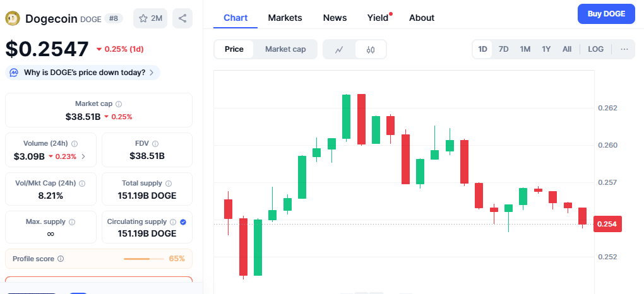Select the candlestick chart view icon

pyautogui.click(x=371, y=49)
